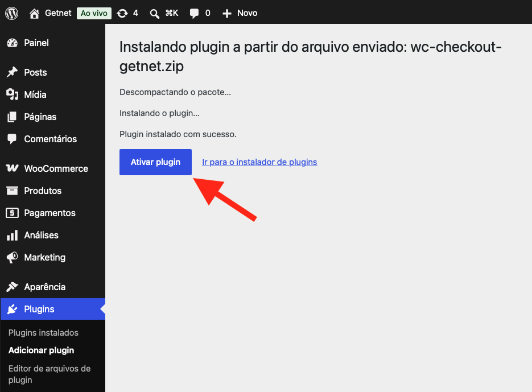
Task: Click the ⌘K search shortcut label
Action: click(x=172, y=13)
